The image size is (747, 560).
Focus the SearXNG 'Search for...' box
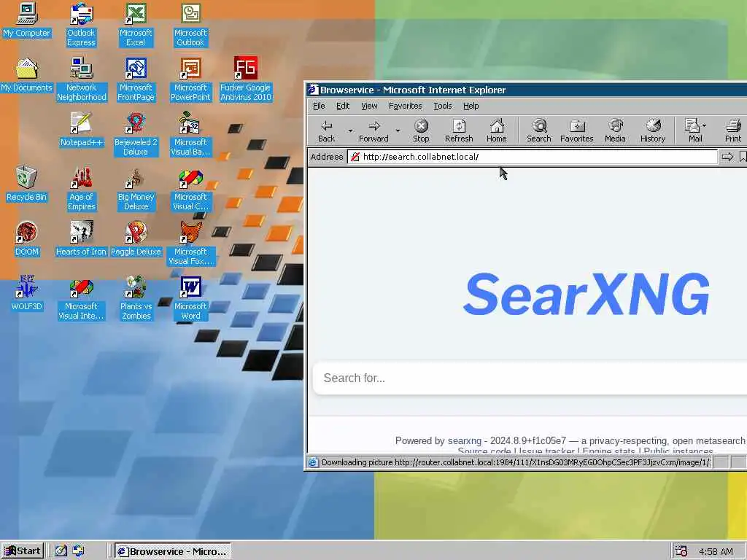tap(530, 378)
